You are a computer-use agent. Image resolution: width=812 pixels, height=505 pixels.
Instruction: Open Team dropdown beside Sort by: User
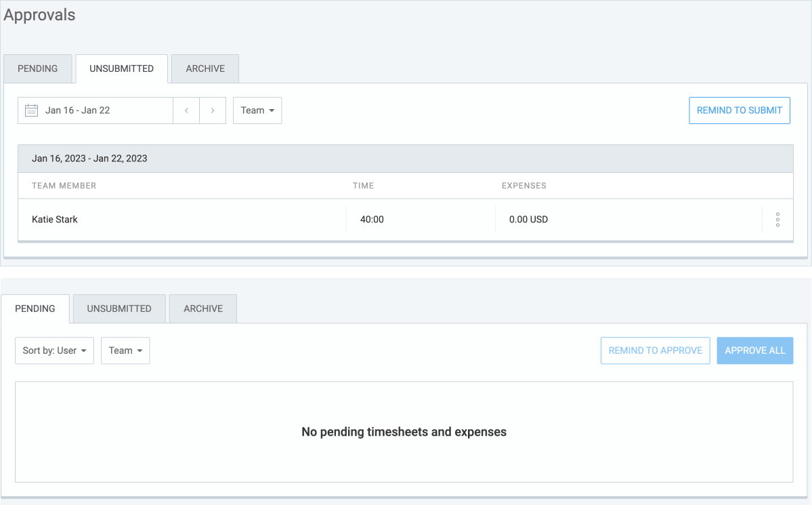click(125, 350)
